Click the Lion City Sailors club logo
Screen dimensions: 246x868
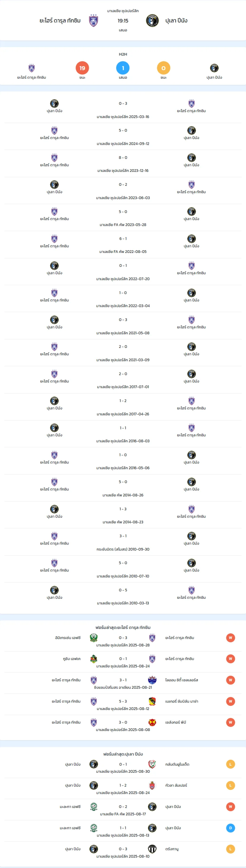coord(152,680)
